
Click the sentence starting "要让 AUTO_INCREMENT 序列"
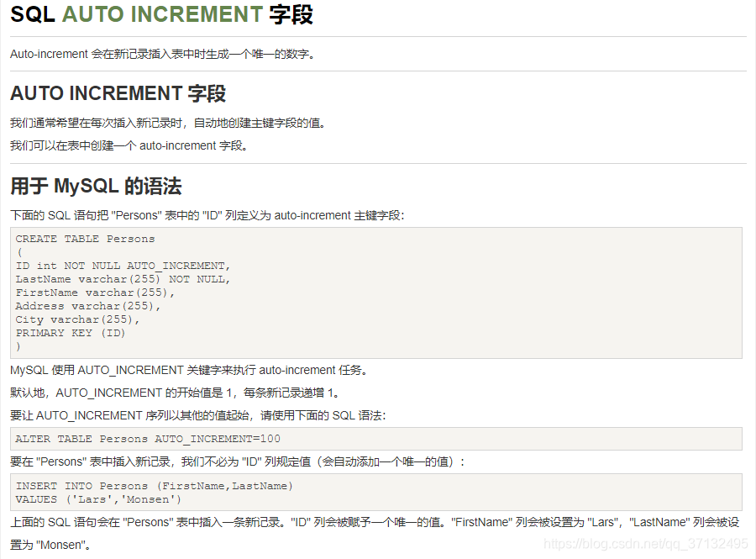click(x=198, y=416)
